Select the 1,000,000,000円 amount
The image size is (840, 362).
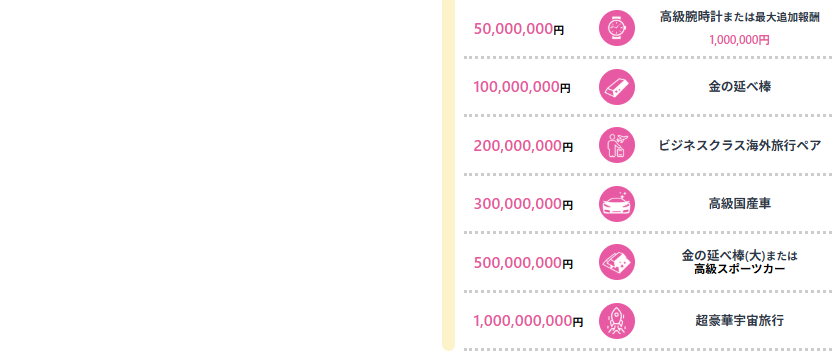528,321
